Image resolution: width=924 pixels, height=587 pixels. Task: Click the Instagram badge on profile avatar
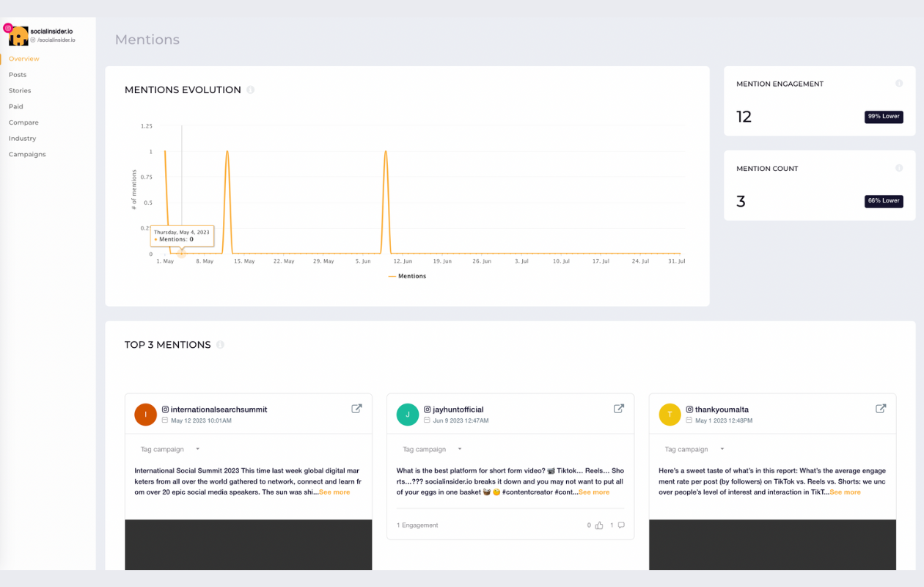(x=8, y=28)
